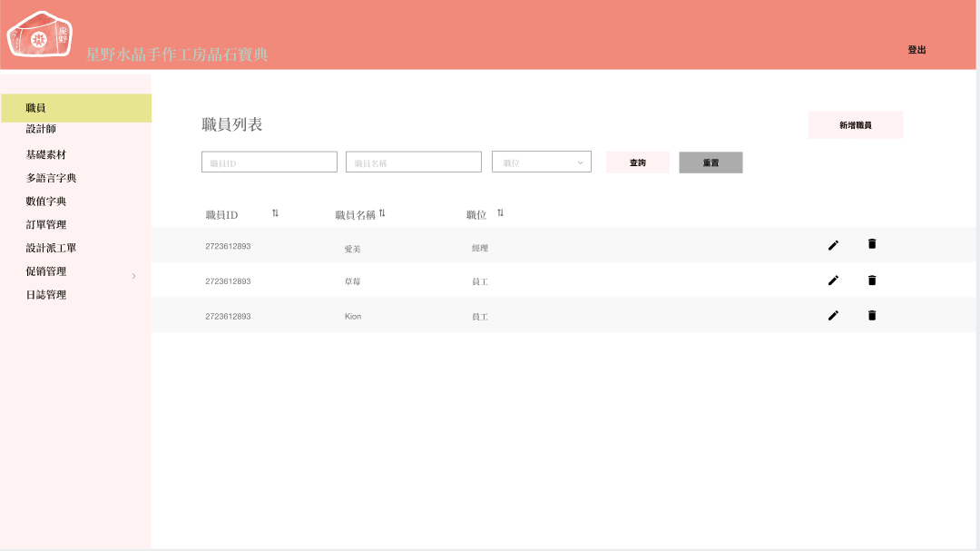Image resolution: width=980 pixels, height=551 pixels.
Task: Click the edit pencil for Kion
Action: point(833,316)
